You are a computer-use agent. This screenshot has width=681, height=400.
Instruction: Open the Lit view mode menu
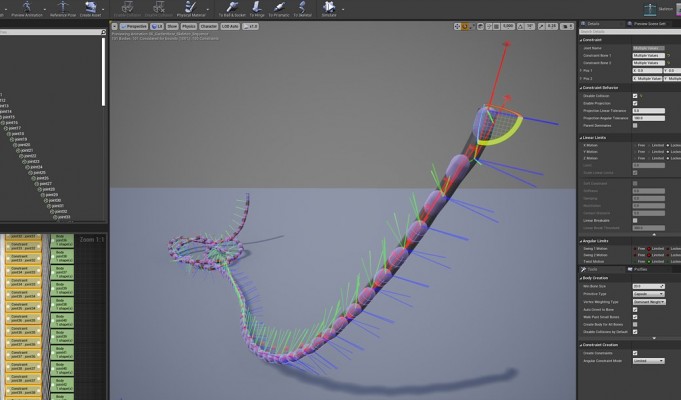157,26
